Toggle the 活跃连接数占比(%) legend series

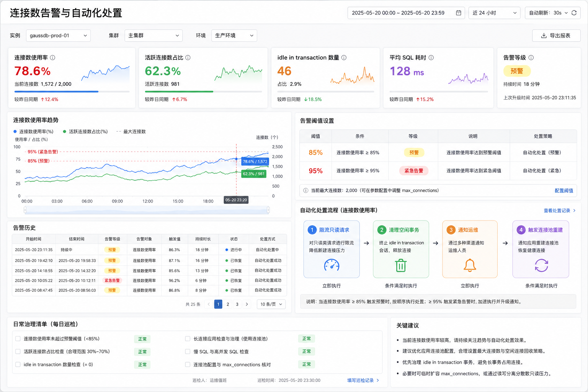point(85,132)
